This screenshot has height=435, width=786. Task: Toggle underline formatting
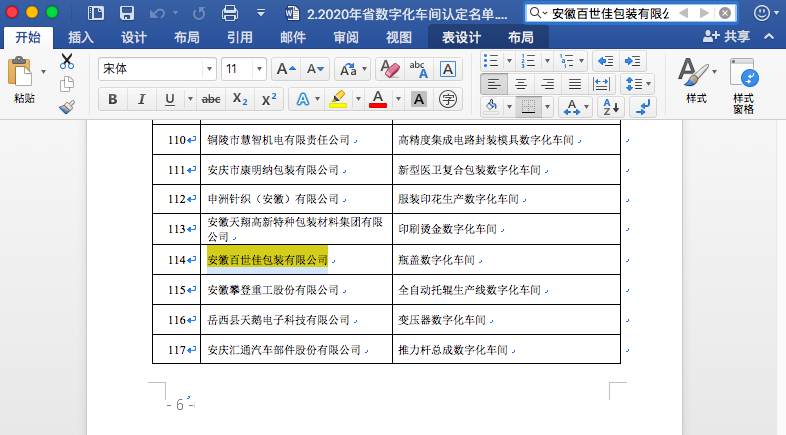pos(170,99)
